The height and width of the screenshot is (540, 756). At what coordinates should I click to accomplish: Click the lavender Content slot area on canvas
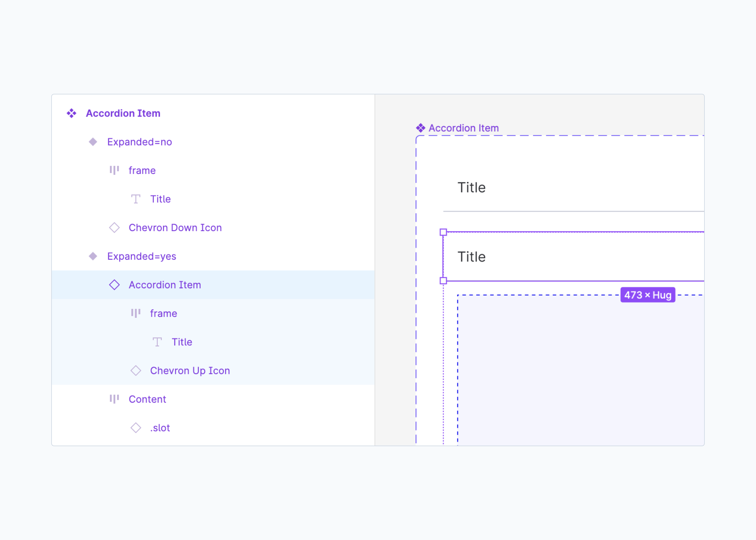[580, 371]
